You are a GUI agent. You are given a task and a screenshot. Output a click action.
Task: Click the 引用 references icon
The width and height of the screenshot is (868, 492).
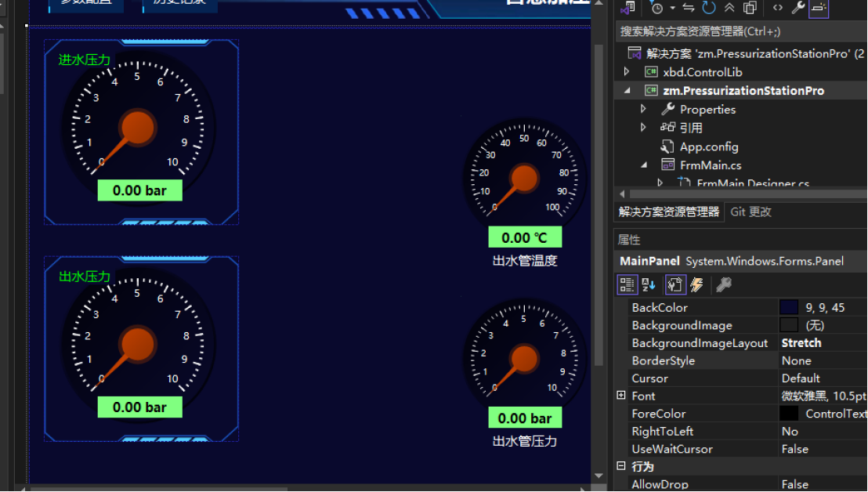[667, 127]
